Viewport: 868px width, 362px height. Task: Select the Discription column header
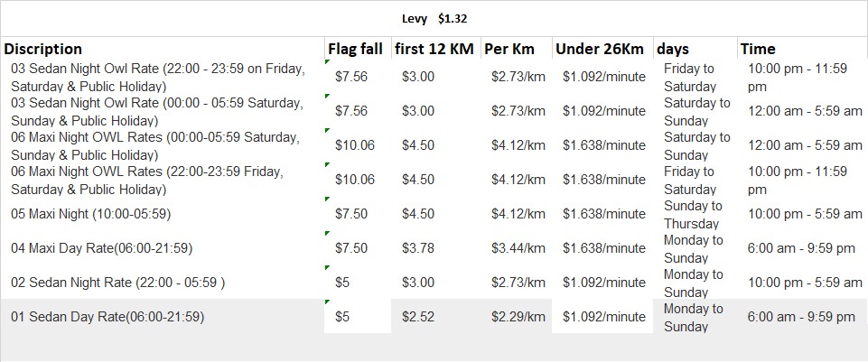click(43, 49)
